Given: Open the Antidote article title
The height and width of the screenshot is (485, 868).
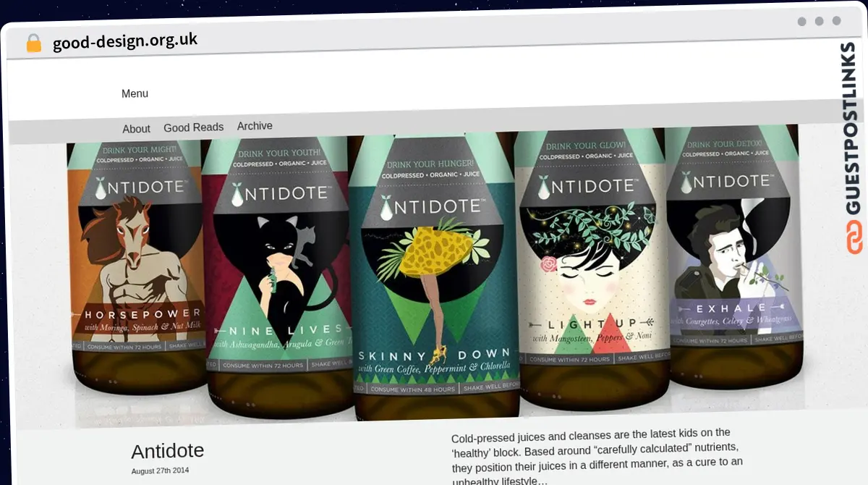Looking at the screenshot, I should tap(167, 451).
